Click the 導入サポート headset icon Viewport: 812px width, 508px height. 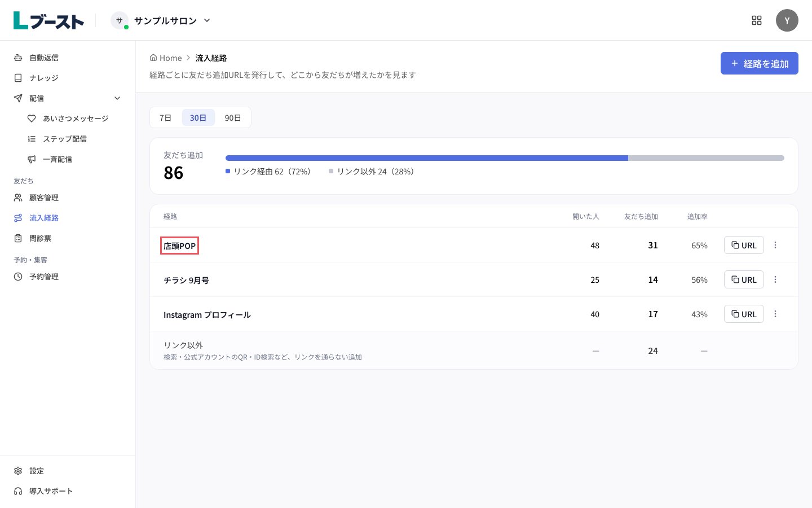(18, 491)
